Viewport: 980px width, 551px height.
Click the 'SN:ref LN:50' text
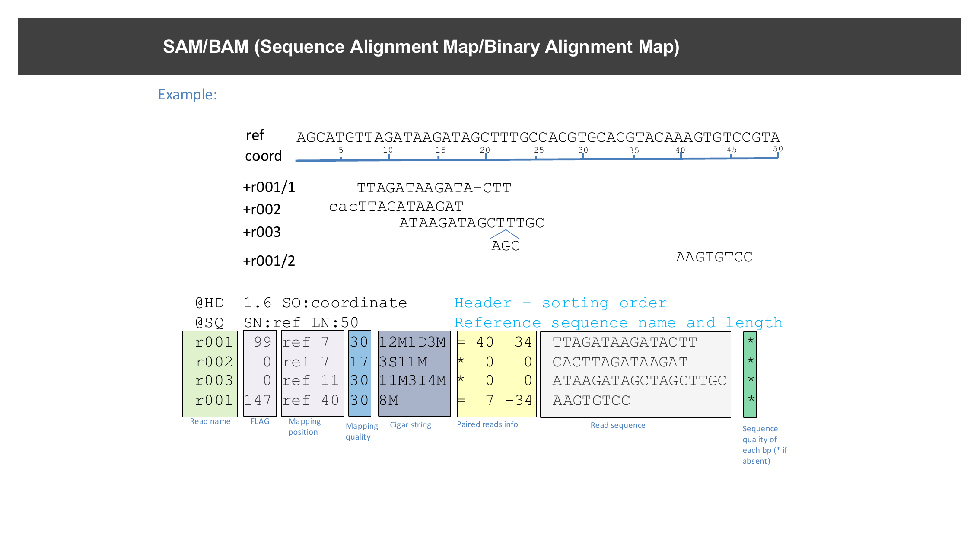coord(301,323)
